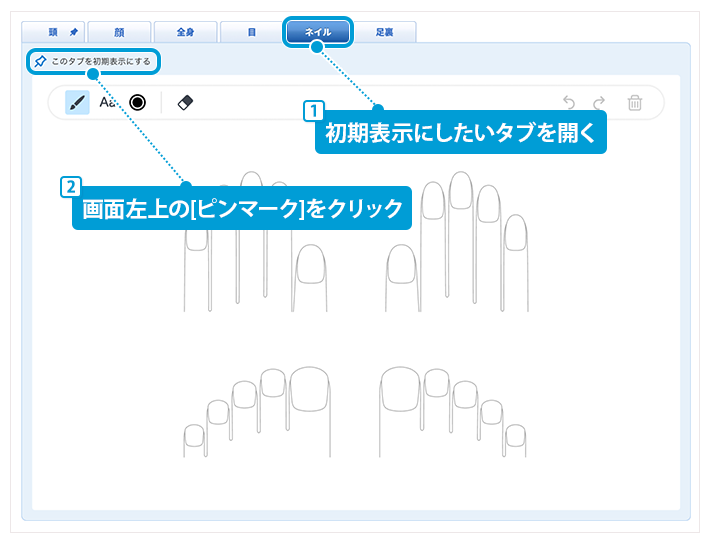This screenshot has height=544, width=710.
Task: Click the このタブを初期表示にする text
Action: pos(100,62)
